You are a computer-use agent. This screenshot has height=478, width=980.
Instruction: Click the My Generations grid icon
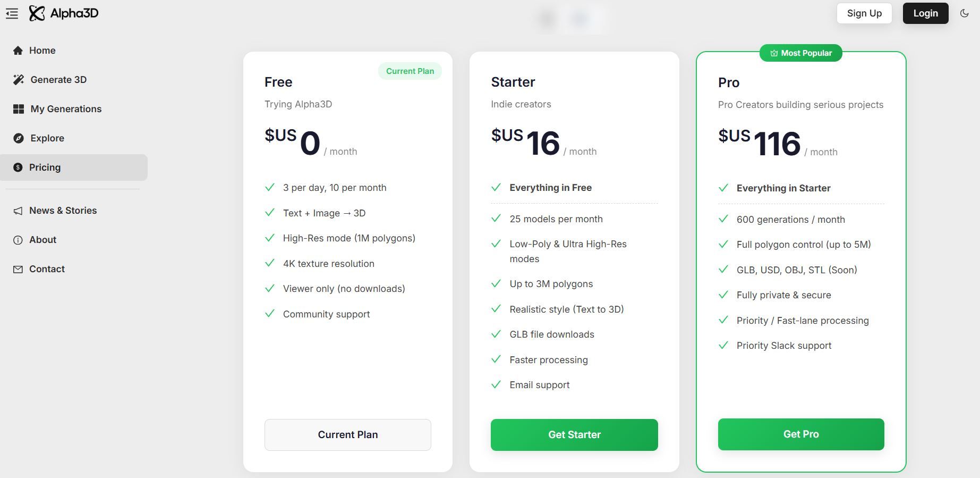tap(19, 109)
